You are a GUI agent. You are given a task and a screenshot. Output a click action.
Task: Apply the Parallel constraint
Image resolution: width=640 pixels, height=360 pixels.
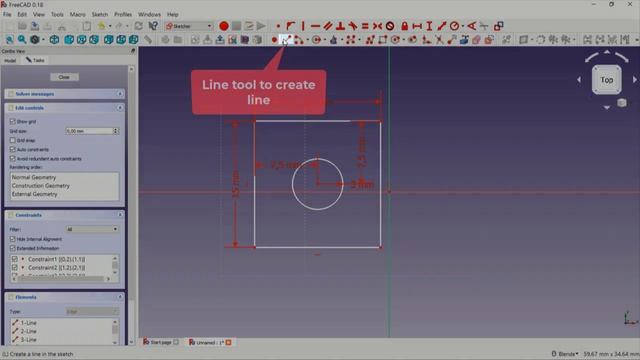coord(328,26)
